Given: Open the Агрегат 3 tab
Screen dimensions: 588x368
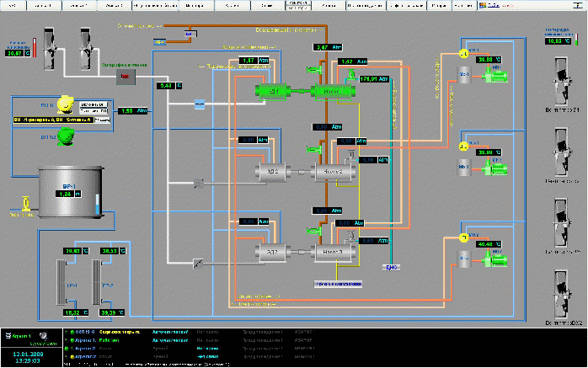Looking at the screenshot, I should coord(115,5).
